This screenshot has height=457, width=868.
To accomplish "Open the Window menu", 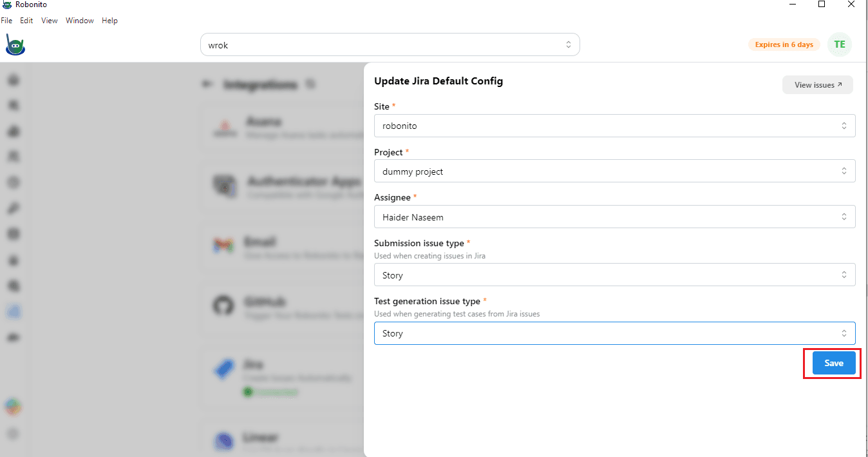I will (80, 21).
